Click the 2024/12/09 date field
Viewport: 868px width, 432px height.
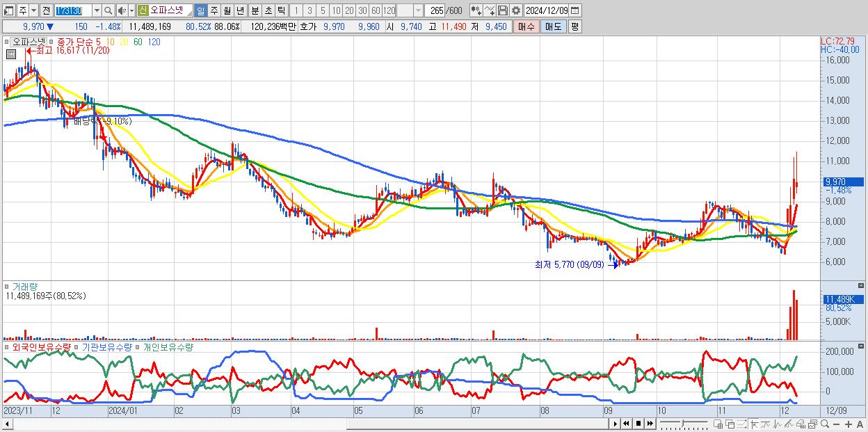547,10
